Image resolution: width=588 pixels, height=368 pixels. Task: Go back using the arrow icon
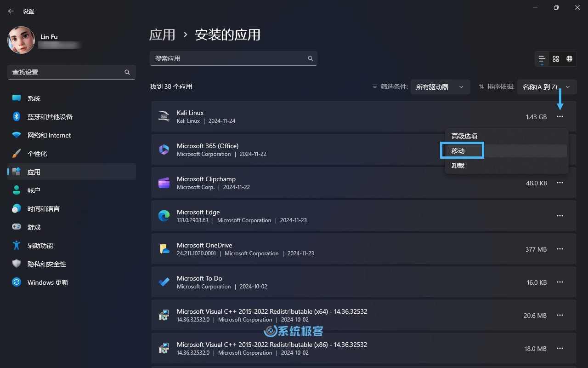[x=11, y=11]
